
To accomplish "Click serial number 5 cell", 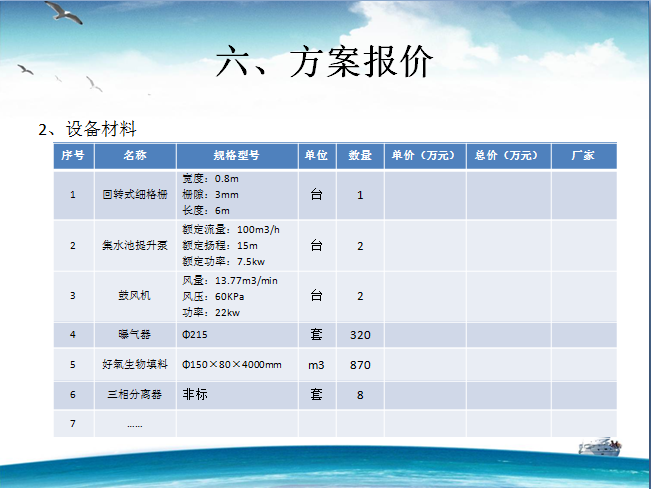I will click(73, 364).
